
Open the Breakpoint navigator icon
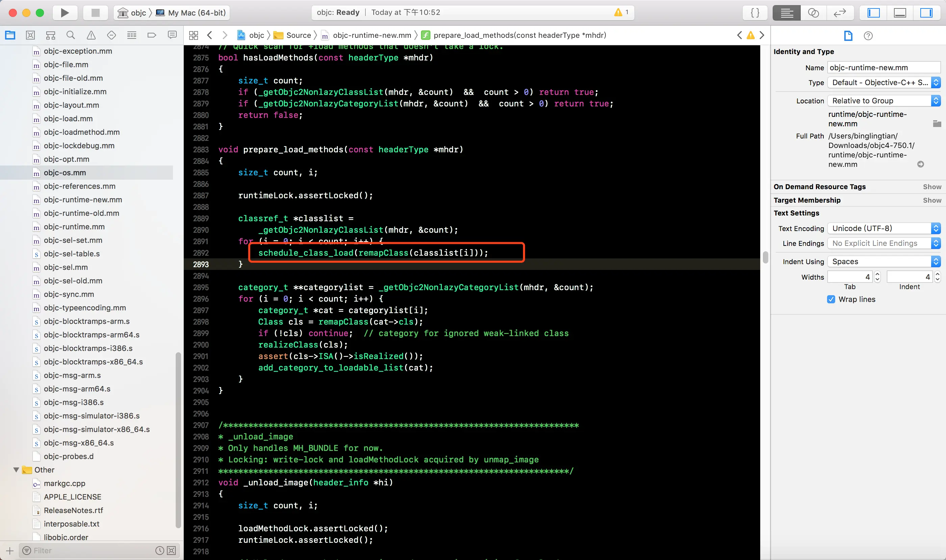pos(152,35)
